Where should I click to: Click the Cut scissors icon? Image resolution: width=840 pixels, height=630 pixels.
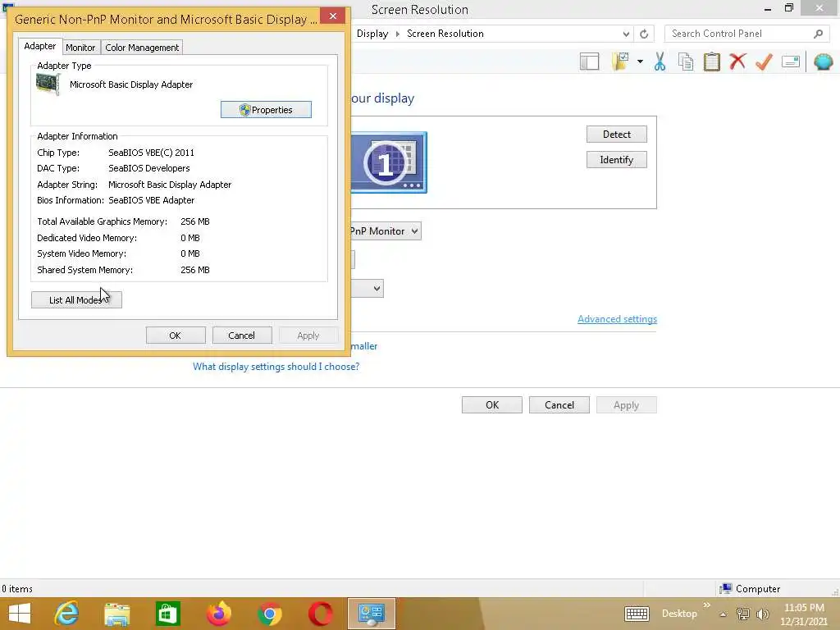[x=660, y=62]
